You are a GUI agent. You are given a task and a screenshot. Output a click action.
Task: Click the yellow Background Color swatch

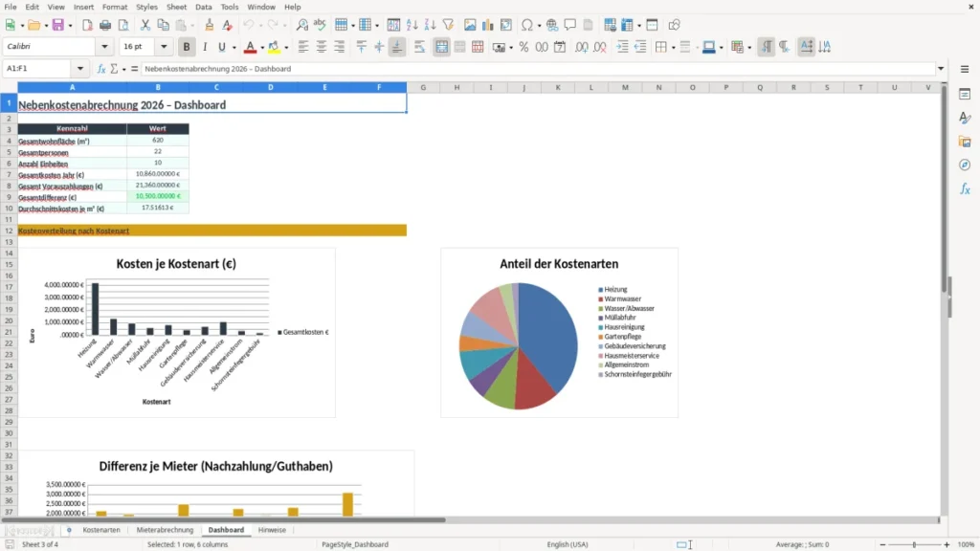click(x=274, y=47)
